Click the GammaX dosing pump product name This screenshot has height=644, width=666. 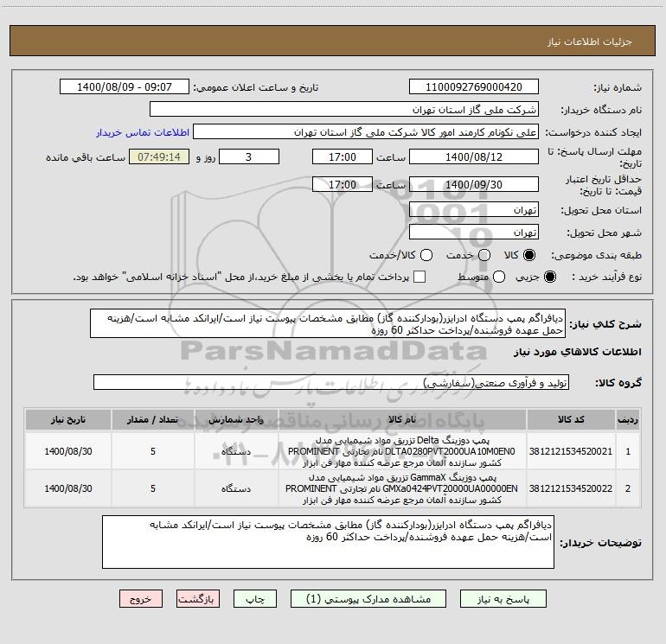[x=402, y=488]
